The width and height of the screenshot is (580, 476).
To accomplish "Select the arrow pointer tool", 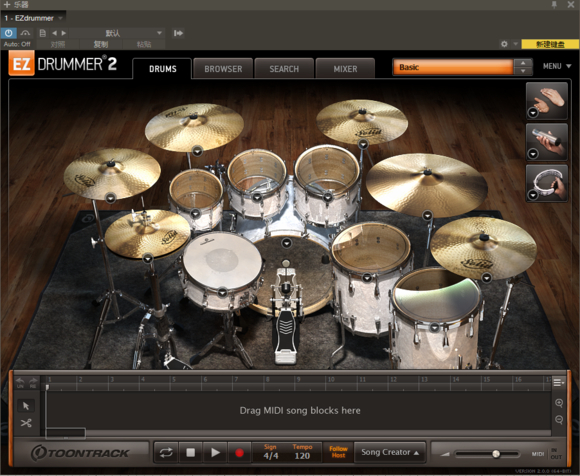I will (26, 406).
